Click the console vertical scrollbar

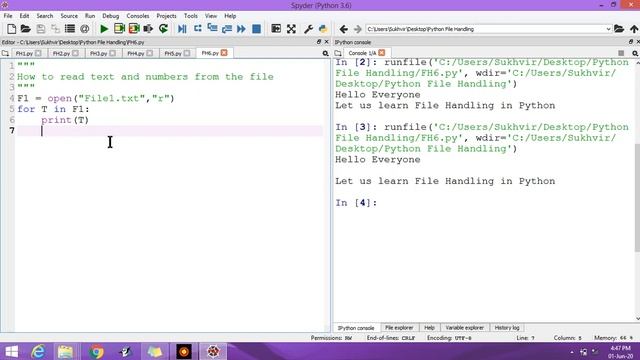pyautogui.click(x=637, y=197)
